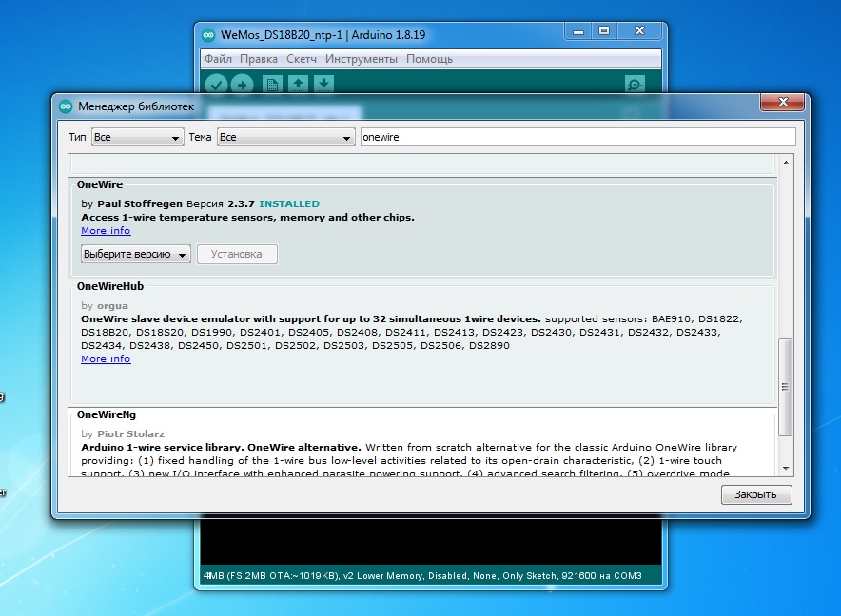Open the Файл menu
The height and width of the screenshot is (616, 841).
point(218,59)
